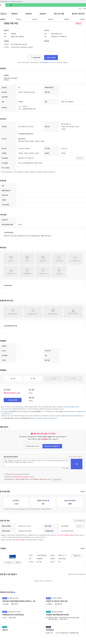Click info icon beside 취업알선기관 알선
This screenshot has height=644, width=86.
click(x=48, y=501)
